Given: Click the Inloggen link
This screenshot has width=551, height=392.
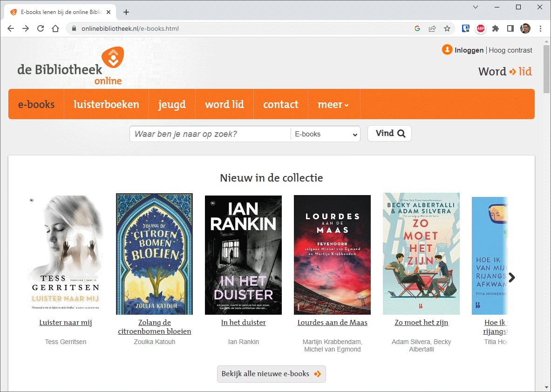Looking at the screenshot, I should (469, 50).
